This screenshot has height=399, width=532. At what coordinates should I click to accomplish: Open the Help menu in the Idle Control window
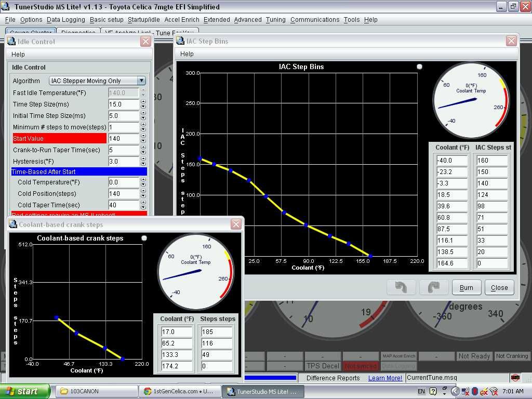pos(18,54)
